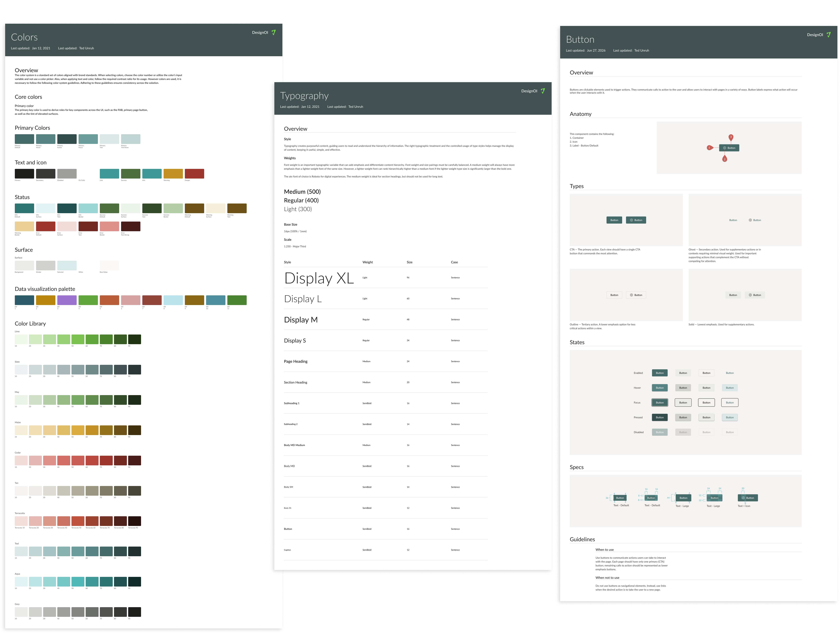The image size is (840, 636).
Task: Click the Outline type button with plus icon
Action: pos(636,295)
